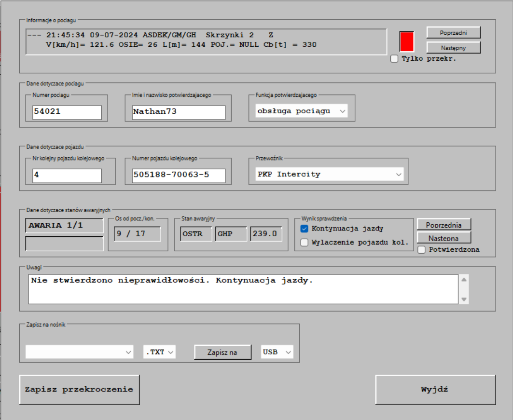Expand the Przewoźnik carrier dropdown
Screen dimensions: 513x420
329,175
